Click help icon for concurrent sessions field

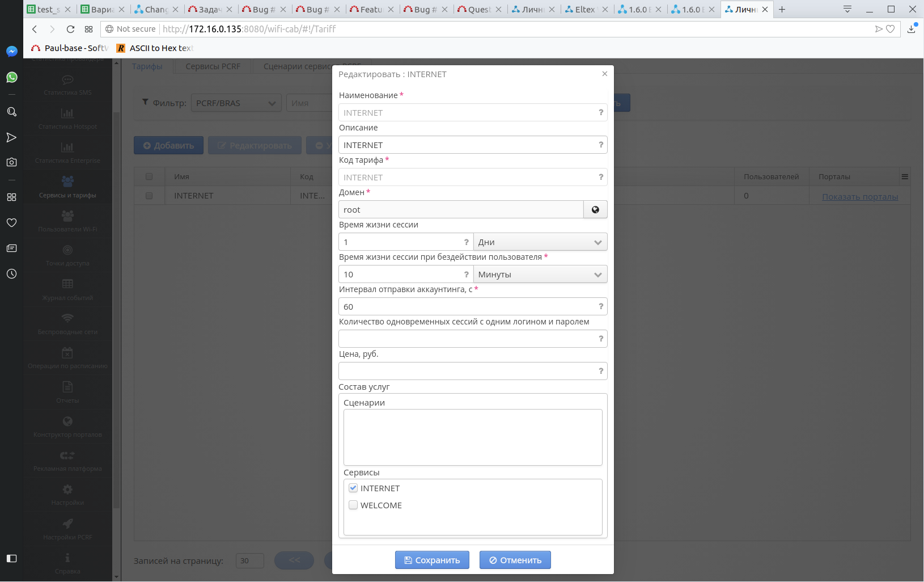click(601, 339)
